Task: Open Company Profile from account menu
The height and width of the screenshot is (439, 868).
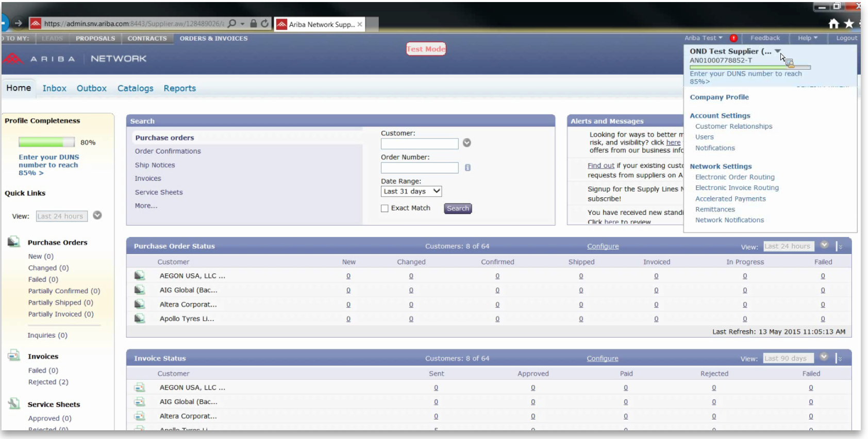Action: [x=719, y=97]
